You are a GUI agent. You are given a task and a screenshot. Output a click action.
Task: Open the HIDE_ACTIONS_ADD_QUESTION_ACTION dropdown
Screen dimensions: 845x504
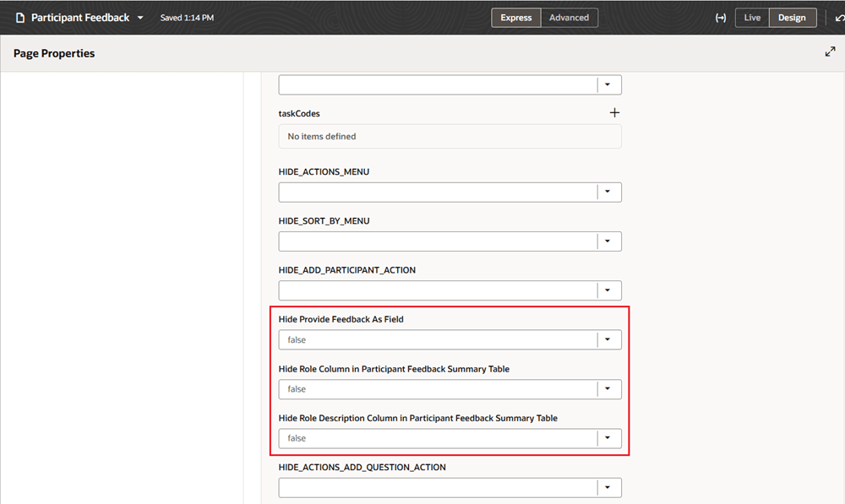(x=608, y=487)
